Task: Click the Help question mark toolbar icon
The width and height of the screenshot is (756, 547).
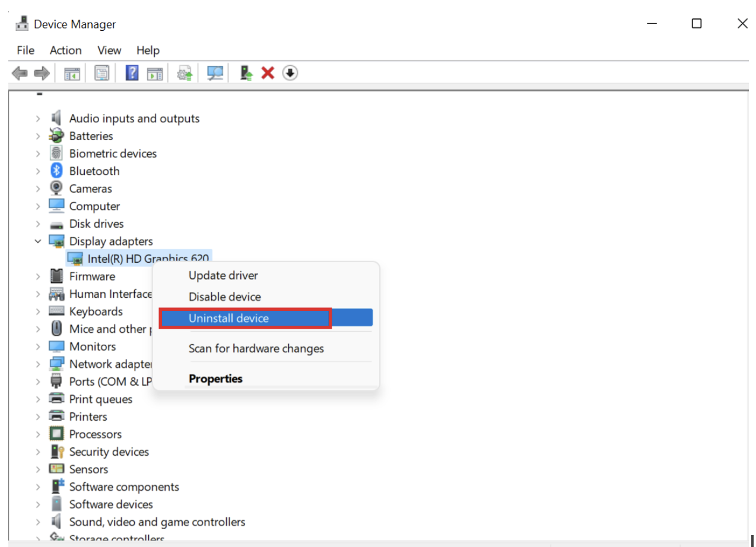Action: point(131,72)
